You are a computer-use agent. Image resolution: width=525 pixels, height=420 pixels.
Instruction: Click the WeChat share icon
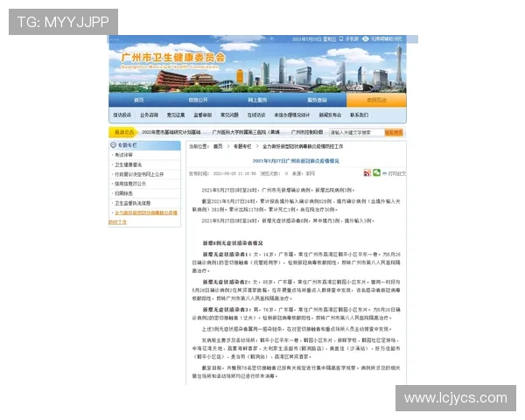click(x=376, y=172)
